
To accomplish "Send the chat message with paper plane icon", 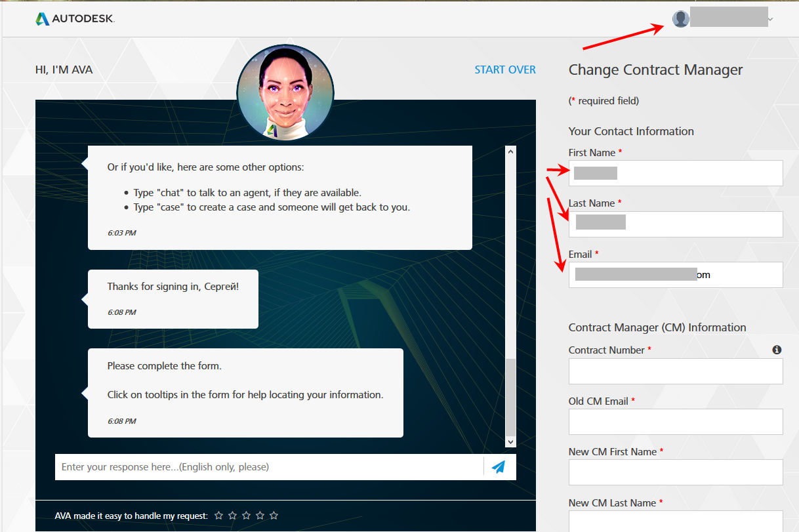I will point(499,467).
